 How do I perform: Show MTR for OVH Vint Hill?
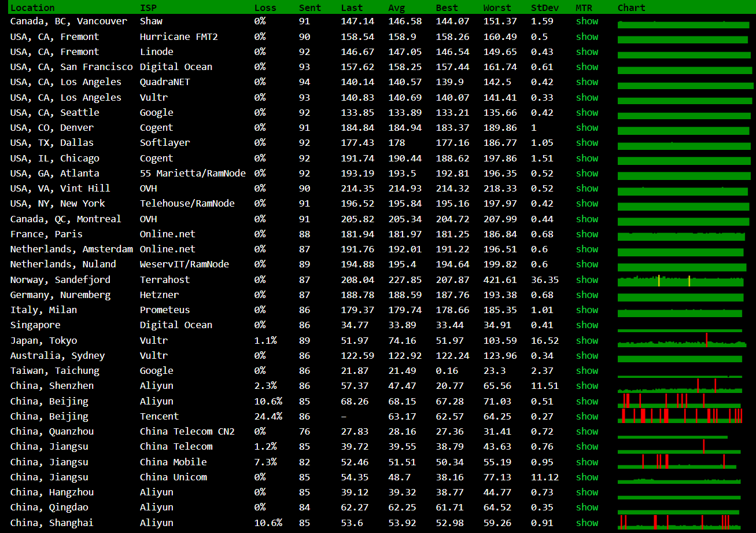(587, 188)
